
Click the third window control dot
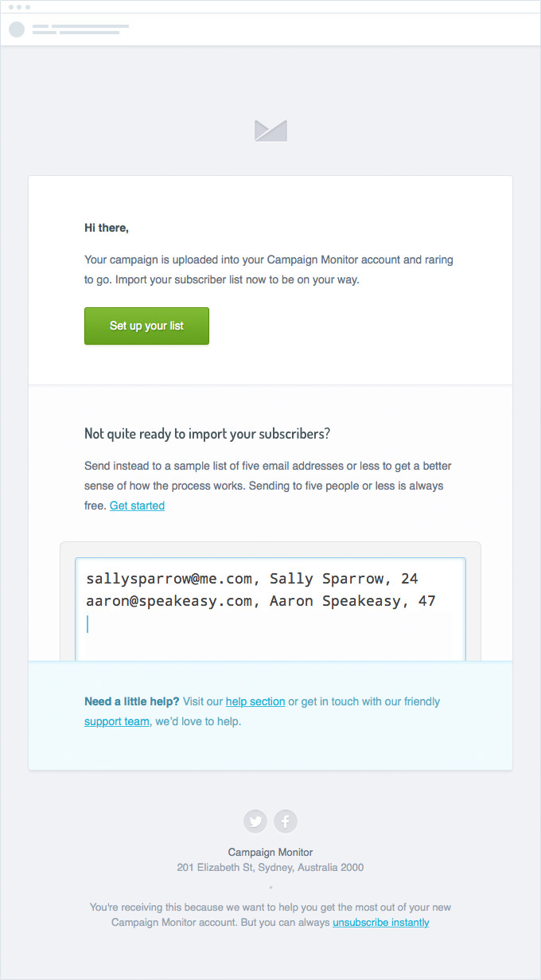[27, 6]
